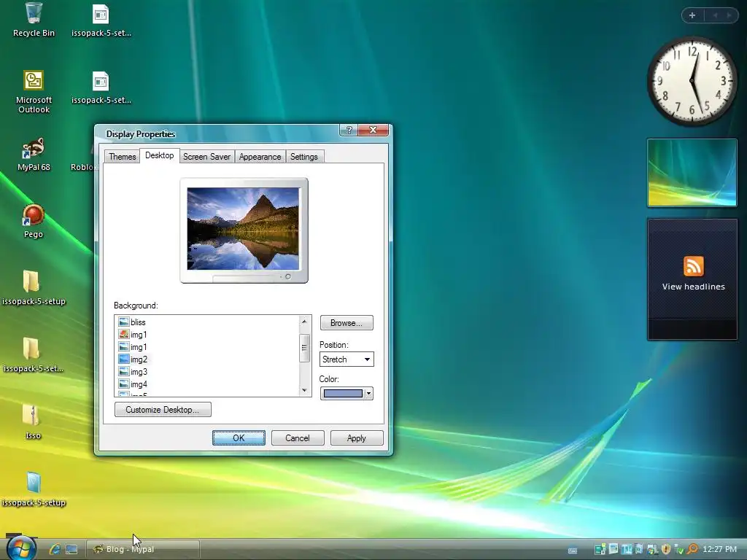Click the sidebar previous-page arrow

point(715,15)
